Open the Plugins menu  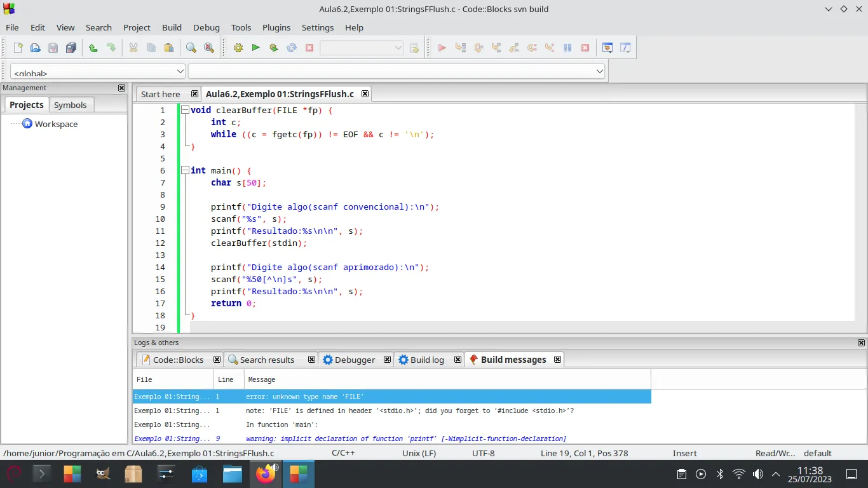click(x=276, y=27)
